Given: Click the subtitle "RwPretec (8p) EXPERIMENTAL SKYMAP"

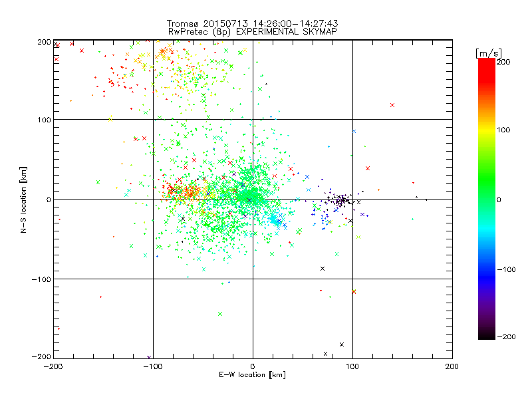Looking at the screenshot, I should pyautogui.click(x=253, y=32).
